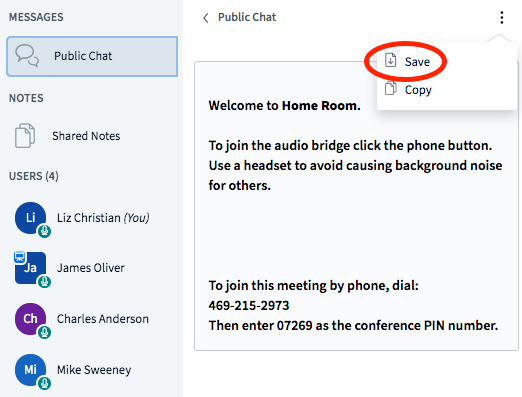Click the James Oliver user name

pos(91,268)
